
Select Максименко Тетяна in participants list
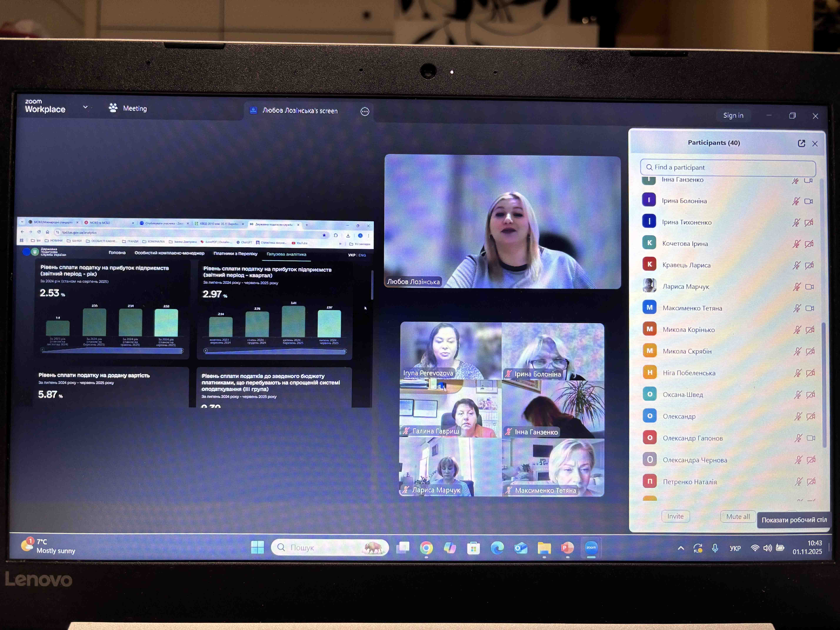coord(692,308)
